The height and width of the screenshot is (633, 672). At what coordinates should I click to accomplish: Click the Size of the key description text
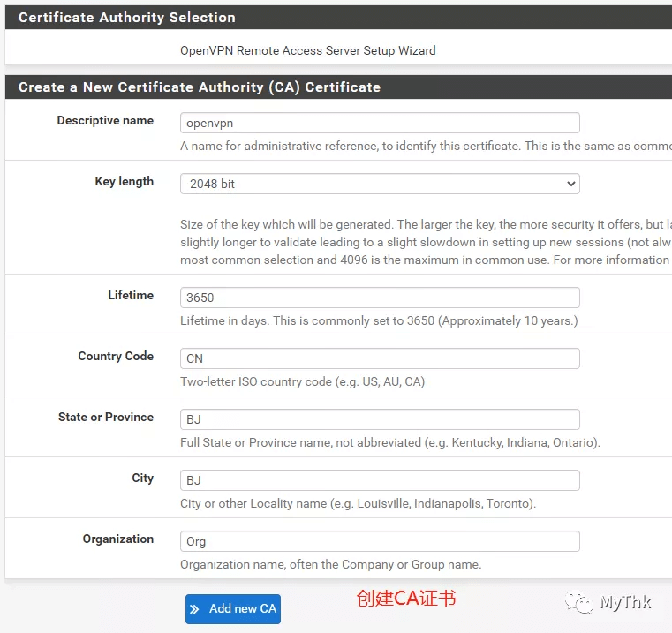point(426,242)
